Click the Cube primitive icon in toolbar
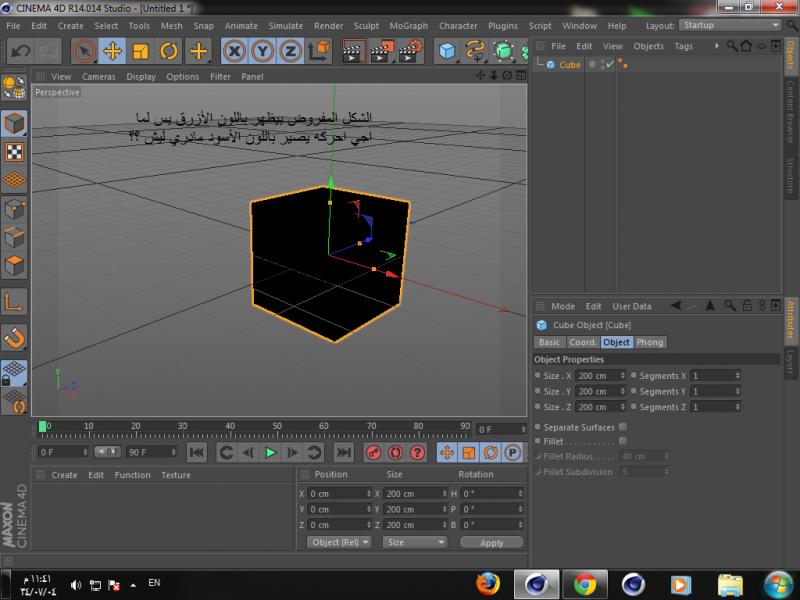The width and height of the screenshot is (800, 600). pyautogui.click(x=447, y=51)
